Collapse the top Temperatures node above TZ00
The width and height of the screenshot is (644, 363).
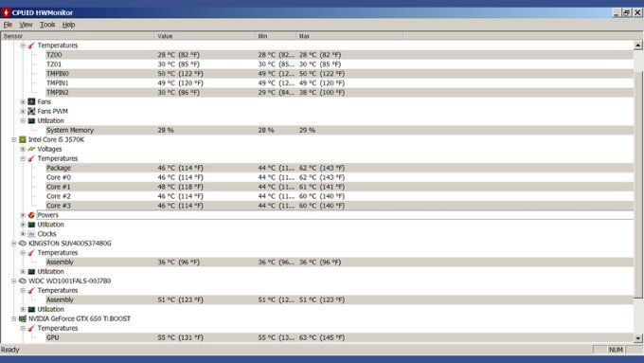[23, 45]
